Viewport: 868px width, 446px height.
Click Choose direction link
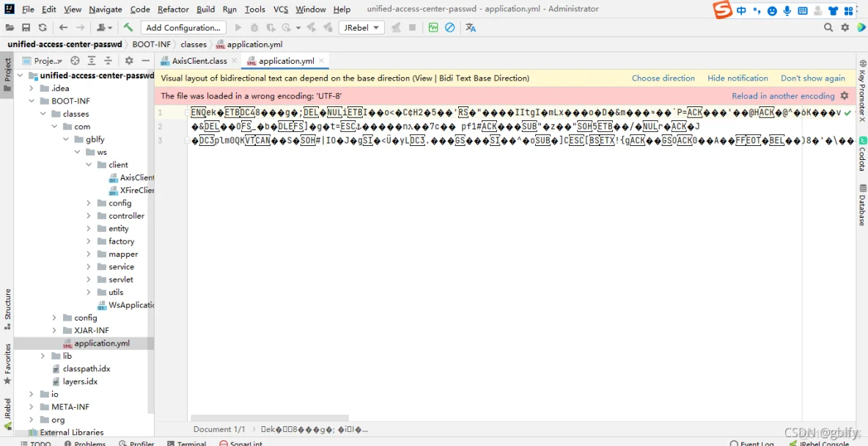click(x=663, y=78)
